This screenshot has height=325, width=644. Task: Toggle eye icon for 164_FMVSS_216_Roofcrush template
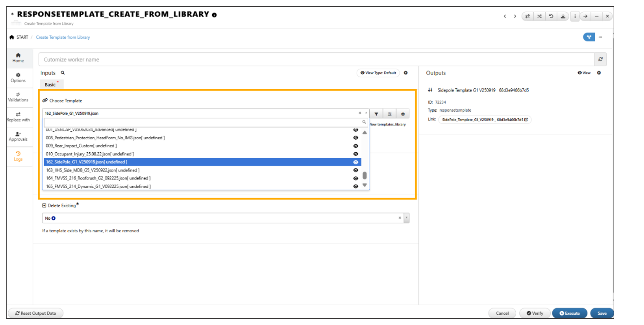point(355,178)
